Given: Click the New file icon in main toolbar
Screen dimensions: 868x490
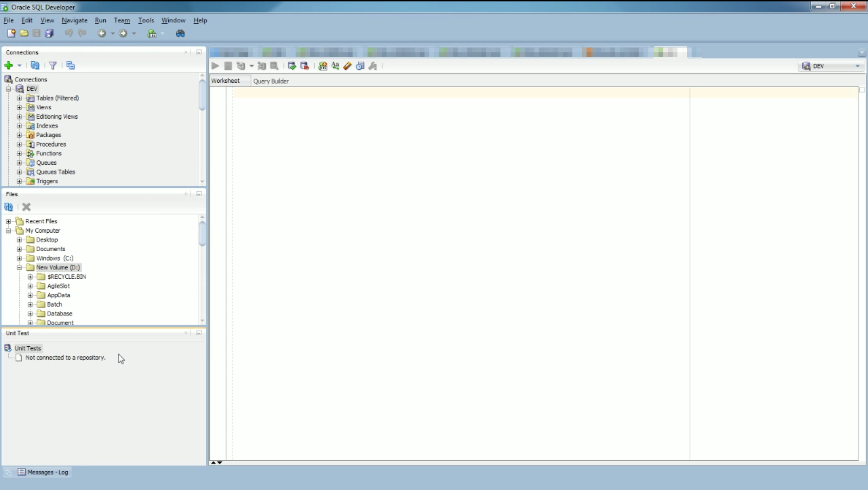Looking at the screenshot, I should click(12, 33).
